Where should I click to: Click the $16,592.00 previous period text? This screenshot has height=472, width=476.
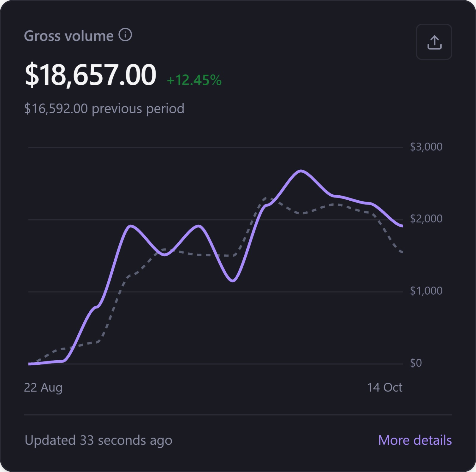[104, 109]
